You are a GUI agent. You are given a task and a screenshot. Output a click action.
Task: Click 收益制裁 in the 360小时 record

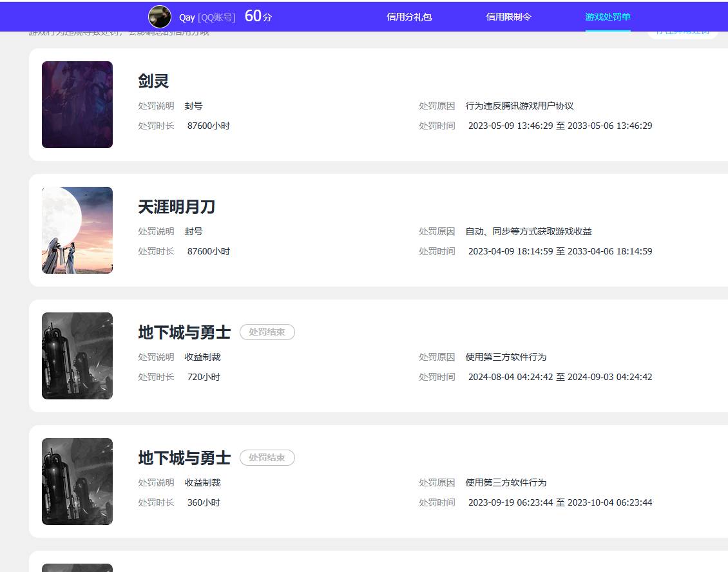tap(202, 482)
